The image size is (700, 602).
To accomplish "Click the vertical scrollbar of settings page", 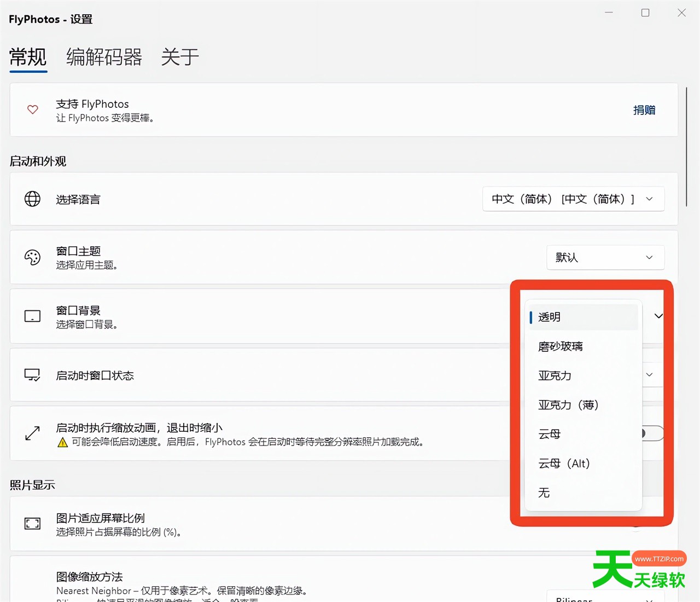I will tap(686, 147).
